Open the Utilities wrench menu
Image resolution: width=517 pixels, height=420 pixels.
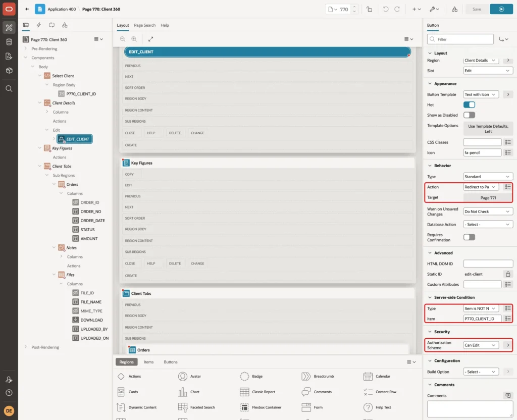pyautogui.click(x=434, y=9)
